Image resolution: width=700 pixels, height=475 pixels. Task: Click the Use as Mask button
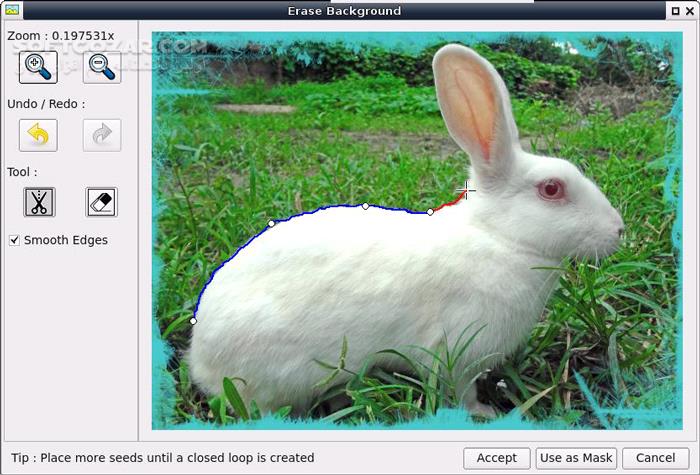[576, 458]
